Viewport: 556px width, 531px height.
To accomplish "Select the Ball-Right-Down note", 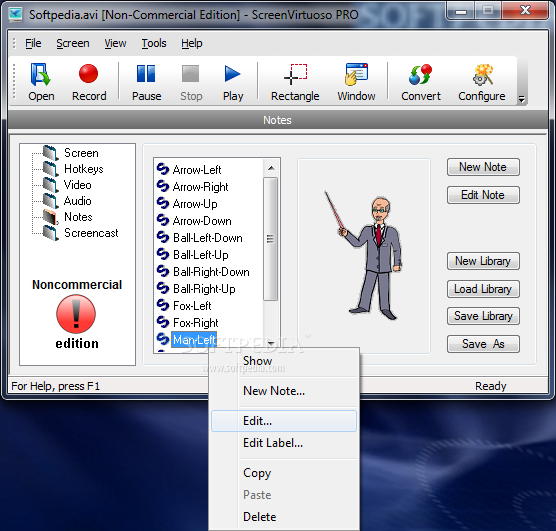I will click(211, 272).
